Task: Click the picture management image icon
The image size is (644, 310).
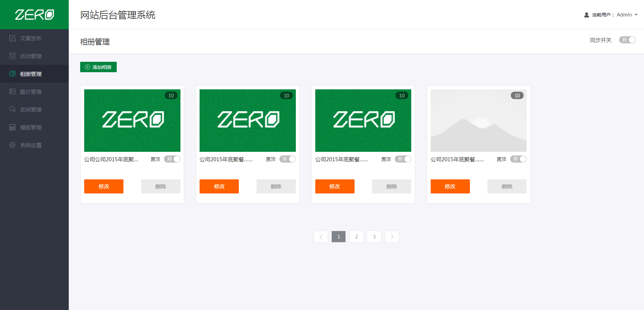Action: [12, 91]
